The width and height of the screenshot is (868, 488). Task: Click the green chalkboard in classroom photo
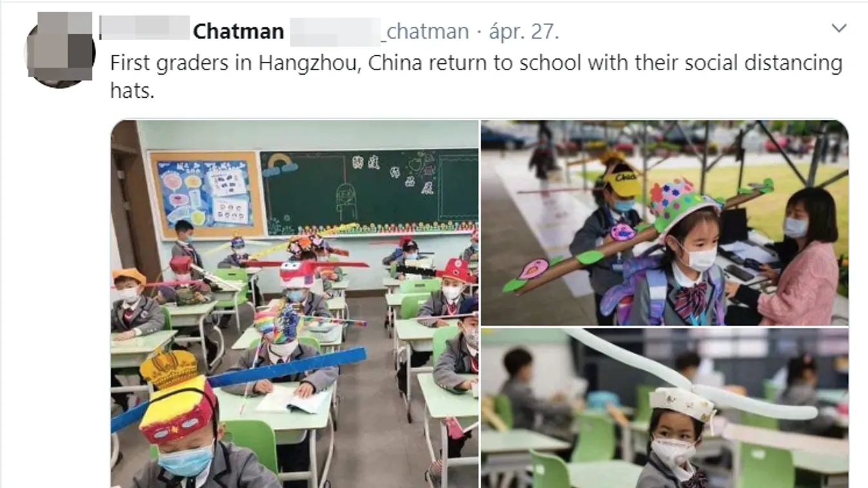click(x=370, y=191)
